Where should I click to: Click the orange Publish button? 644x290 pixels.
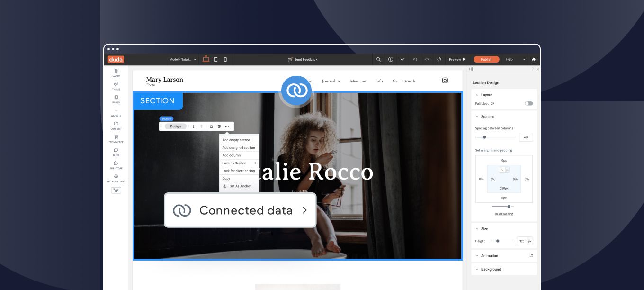[x=486, y=59]
